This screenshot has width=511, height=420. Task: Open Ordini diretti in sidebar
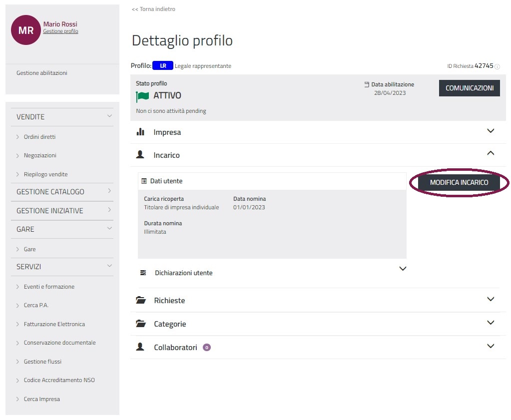point(39,137)
